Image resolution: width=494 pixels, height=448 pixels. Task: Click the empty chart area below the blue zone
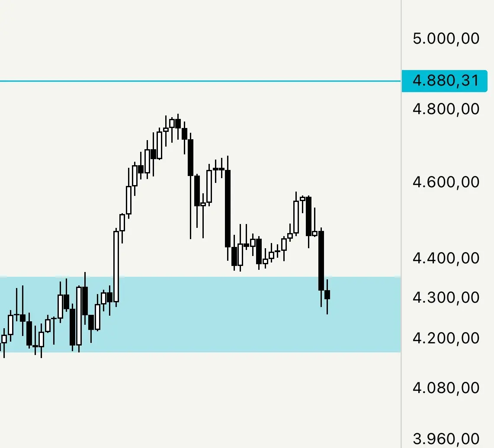click(200, 400)
